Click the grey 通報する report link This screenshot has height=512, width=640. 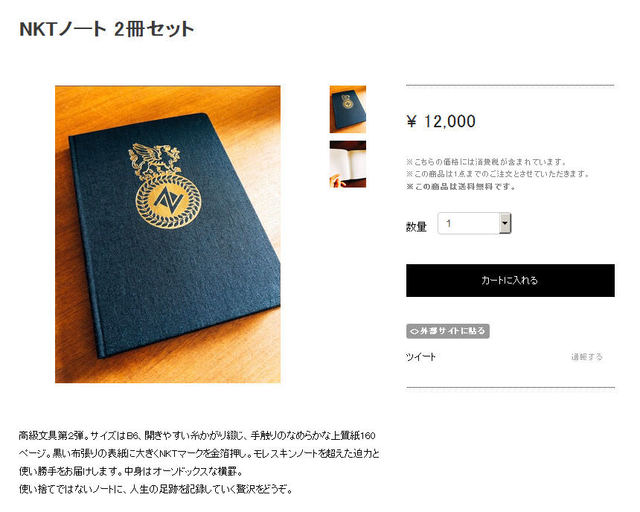click(587, 357)
